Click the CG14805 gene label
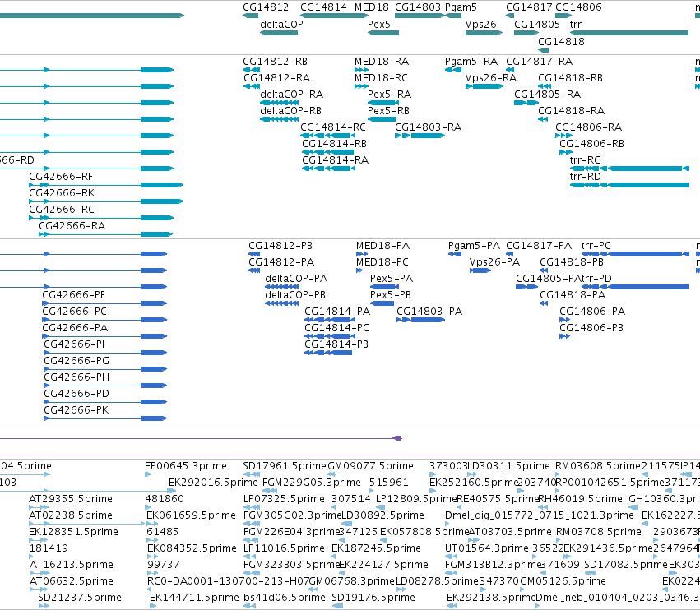 [537, 24]
